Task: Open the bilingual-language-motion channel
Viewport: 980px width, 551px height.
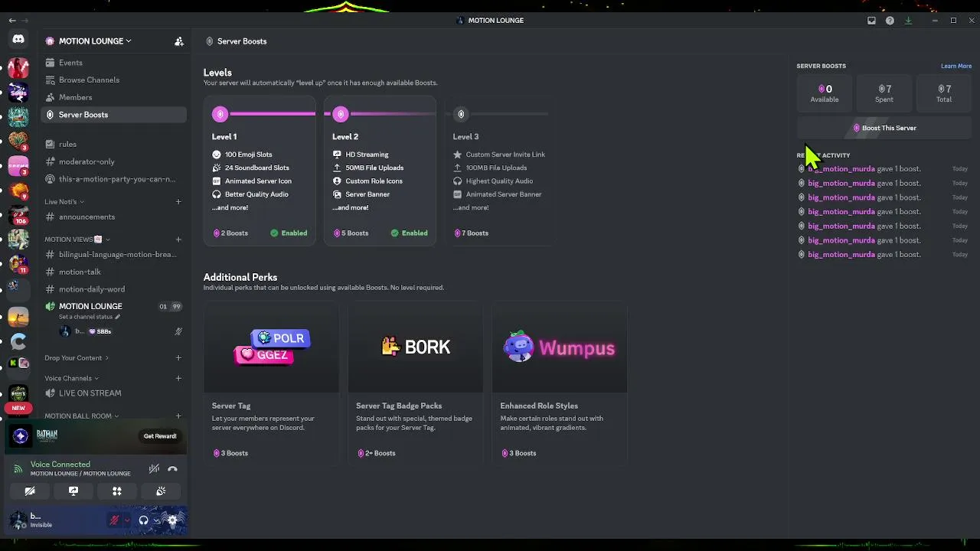Action: click(113, 254)
